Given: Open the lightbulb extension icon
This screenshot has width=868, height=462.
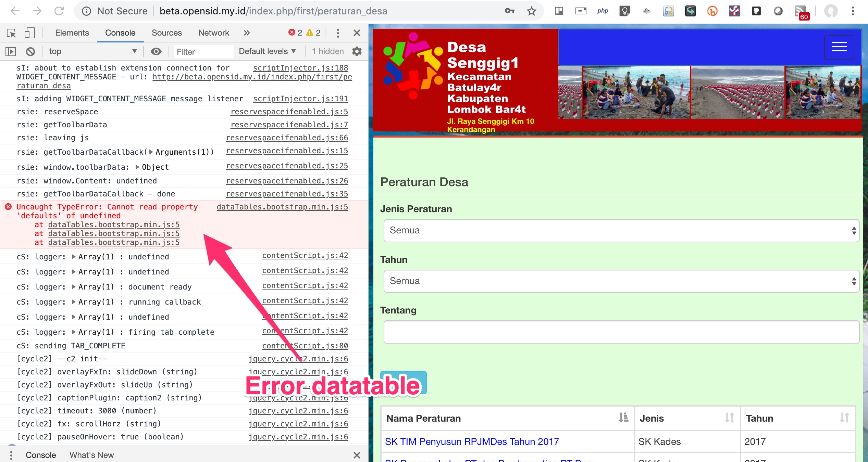Looking at the screenshot, I should pyautogui.click(x=624, y=11).
